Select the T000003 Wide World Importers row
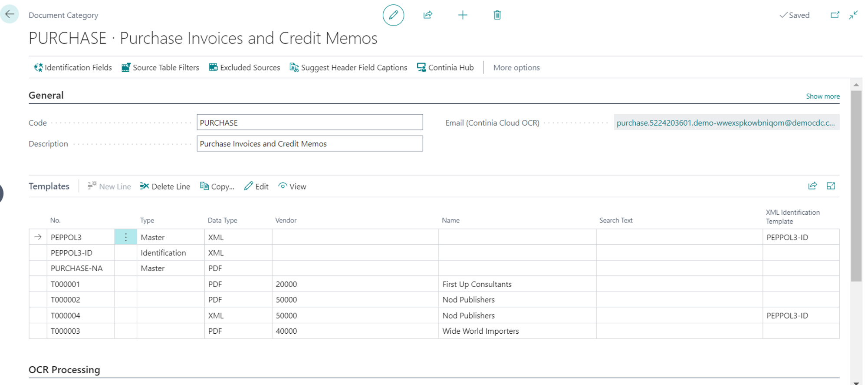This screenshot has width=868, height=385. pos(65,331)
